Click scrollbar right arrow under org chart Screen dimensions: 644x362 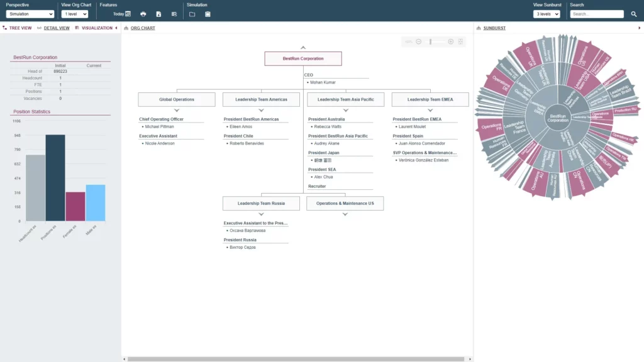(470, 359)
